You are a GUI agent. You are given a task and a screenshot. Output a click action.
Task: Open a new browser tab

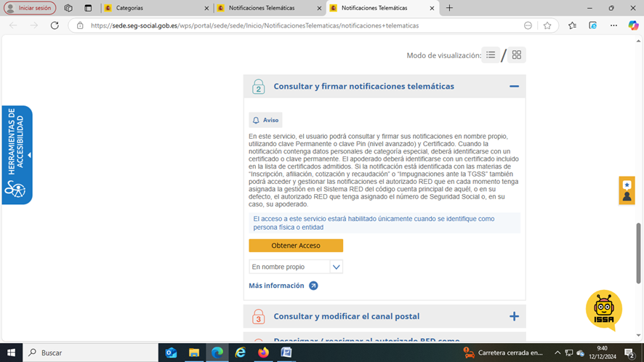[449, 8]
